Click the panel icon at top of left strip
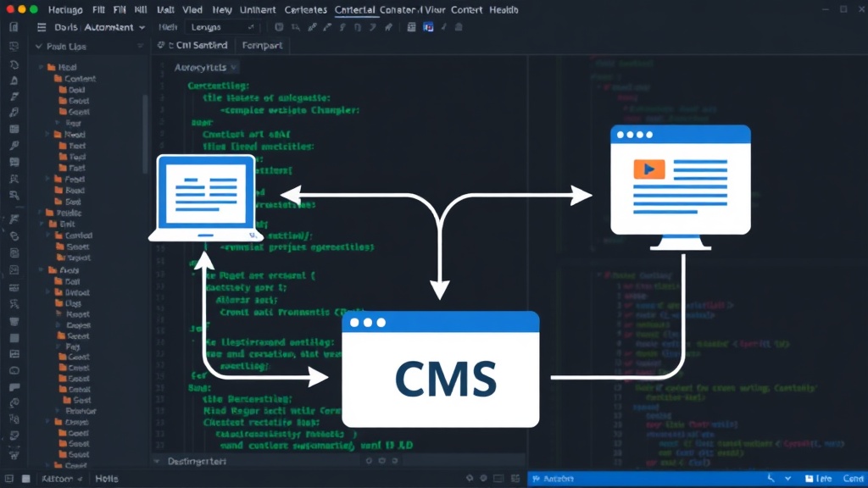 pyautogui.click(x=14, y=27)
